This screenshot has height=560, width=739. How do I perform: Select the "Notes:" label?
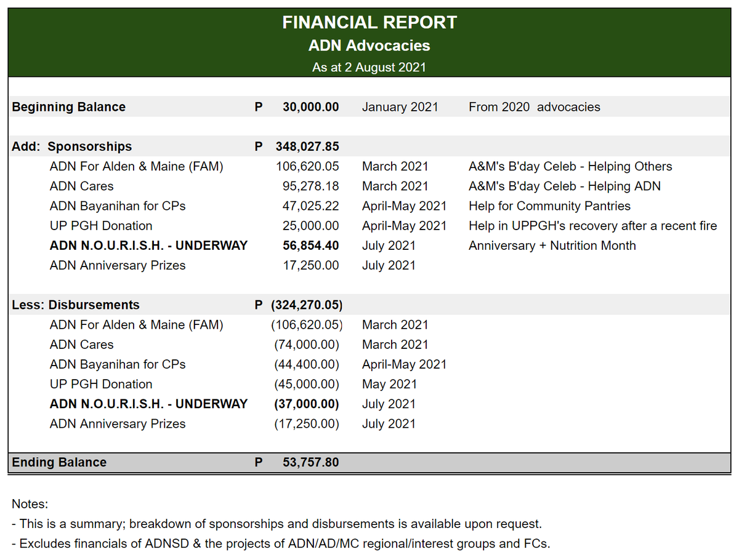[30, 504]
